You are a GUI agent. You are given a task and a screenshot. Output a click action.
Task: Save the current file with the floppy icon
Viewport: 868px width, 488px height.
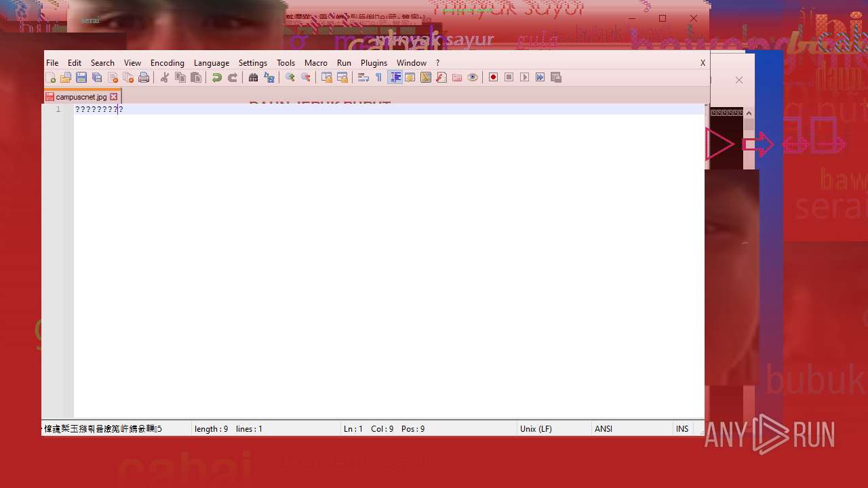(81, 77)
